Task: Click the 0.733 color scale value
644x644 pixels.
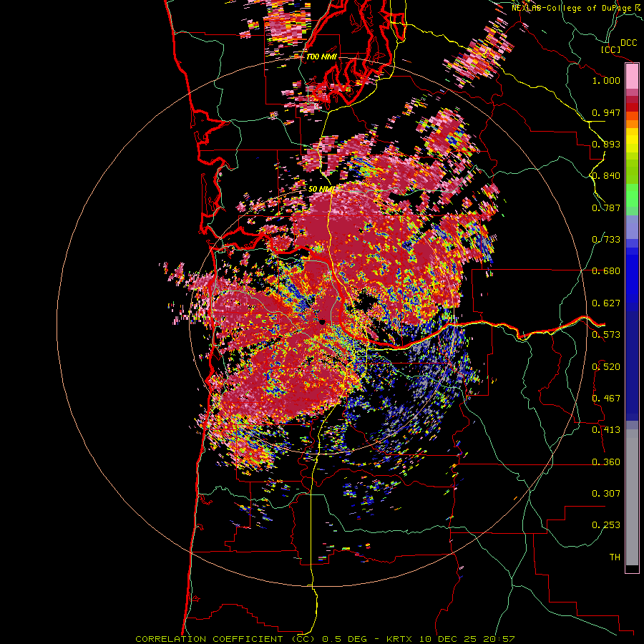Action: tap(606, 240)
